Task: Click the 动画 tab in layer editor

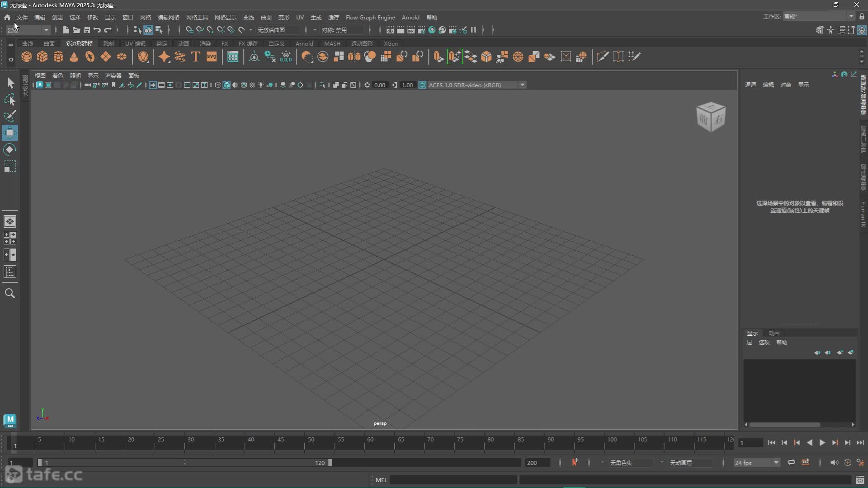Action: (x=774, y=333)
